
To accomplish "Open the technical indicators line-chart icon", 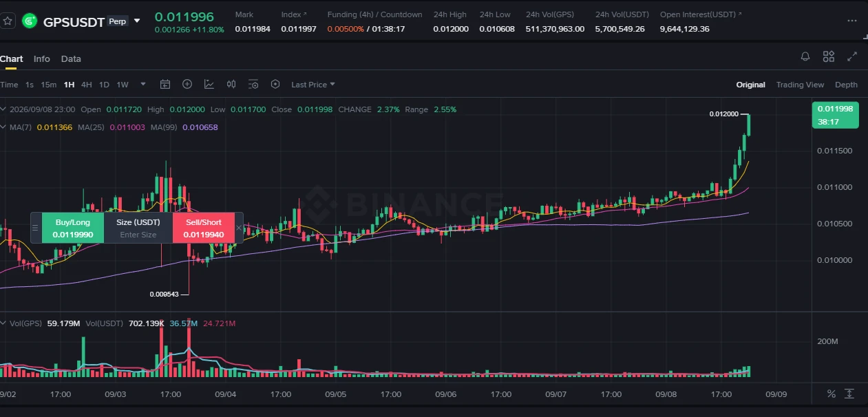I will [209, 84].
